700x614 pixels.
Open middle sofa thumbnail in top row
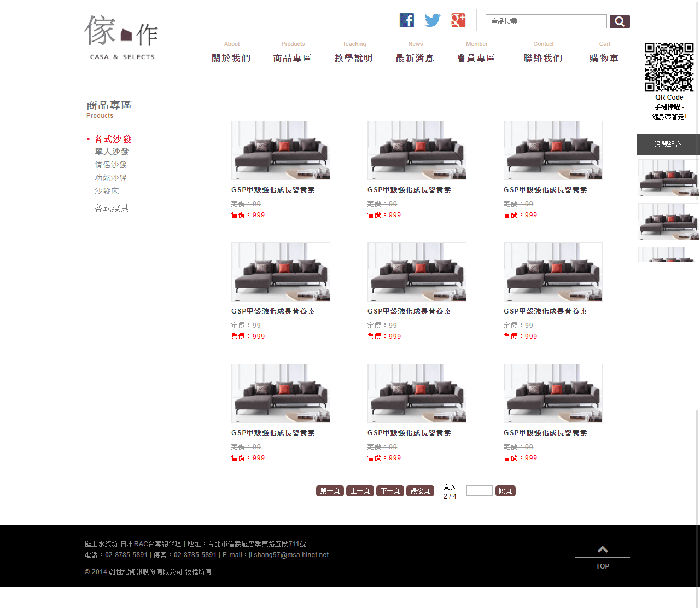click(x=417, y=150)
